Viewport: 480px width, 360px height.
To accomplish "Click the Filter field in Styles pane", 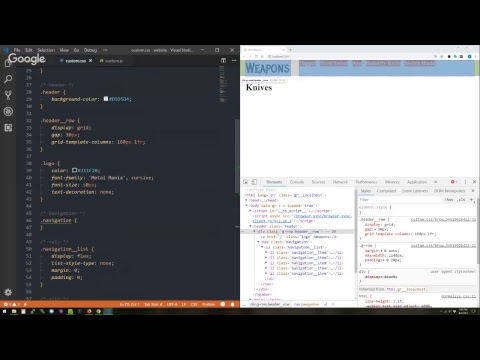I will [400, 199].
